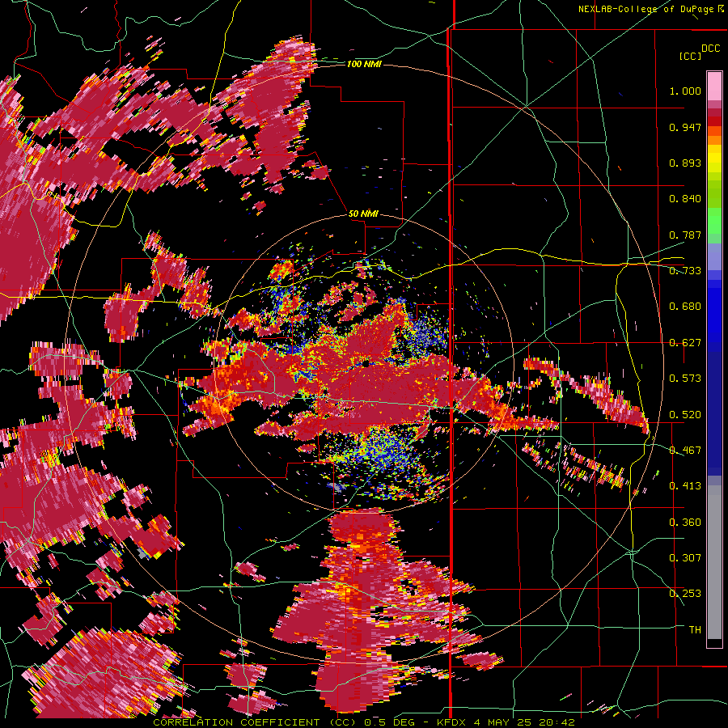This screenshot has width=728, height=728.
Task: Select the 0.733 legend value
Action: (x=685, y=271)
